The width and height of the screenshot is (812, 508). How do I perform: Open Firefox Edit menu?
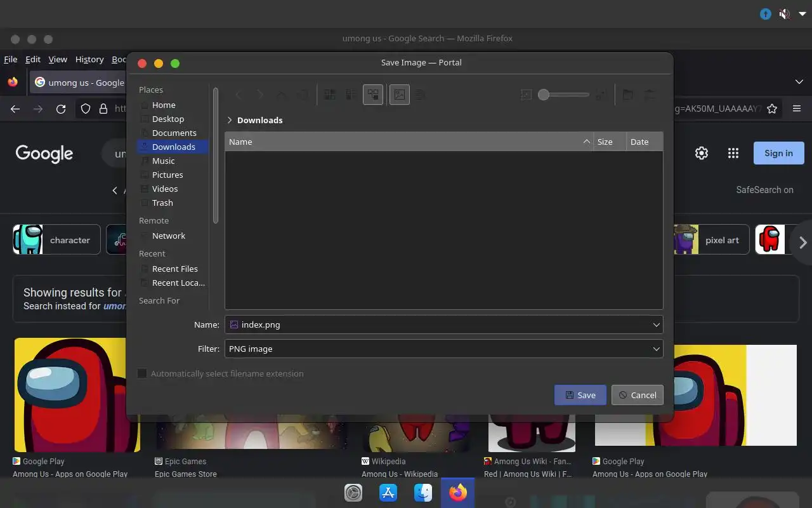pyautogui.click(x=33, y=59)
